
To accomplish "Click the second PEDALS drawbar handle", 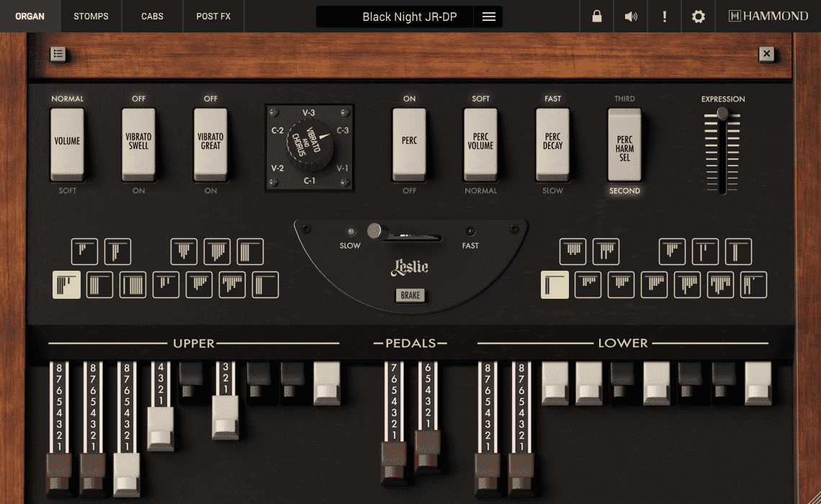I will click(x=428, y=451).
